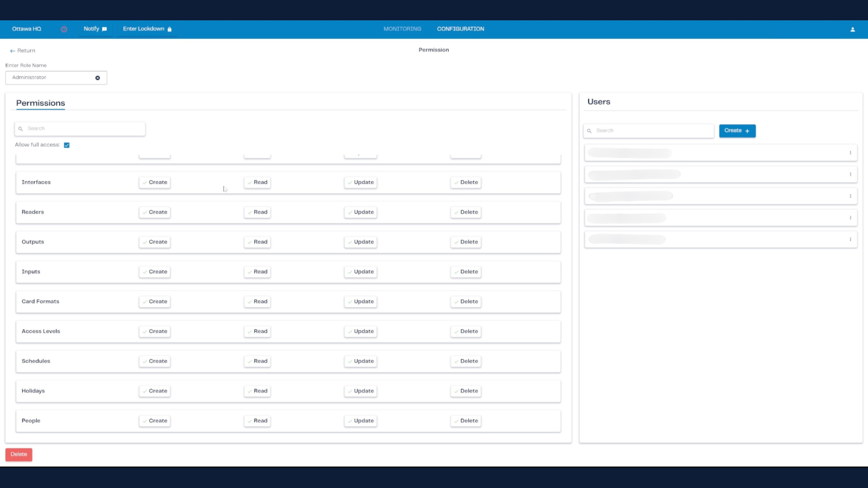Click the user profile icon in header
Viewport: 868px width, 488px height.
click(x=853, y=29)
